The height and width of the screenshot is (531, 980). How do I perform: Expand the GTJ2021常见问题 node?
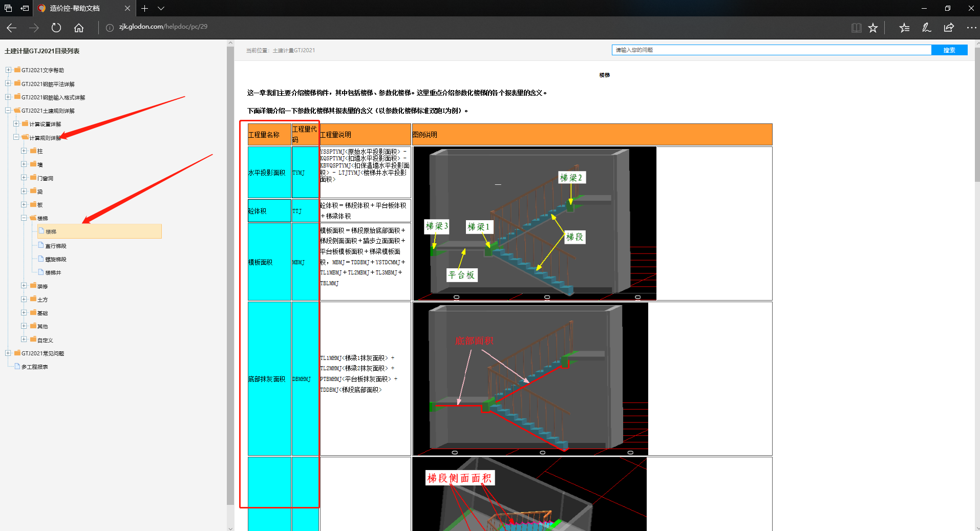tap(8, 353)
